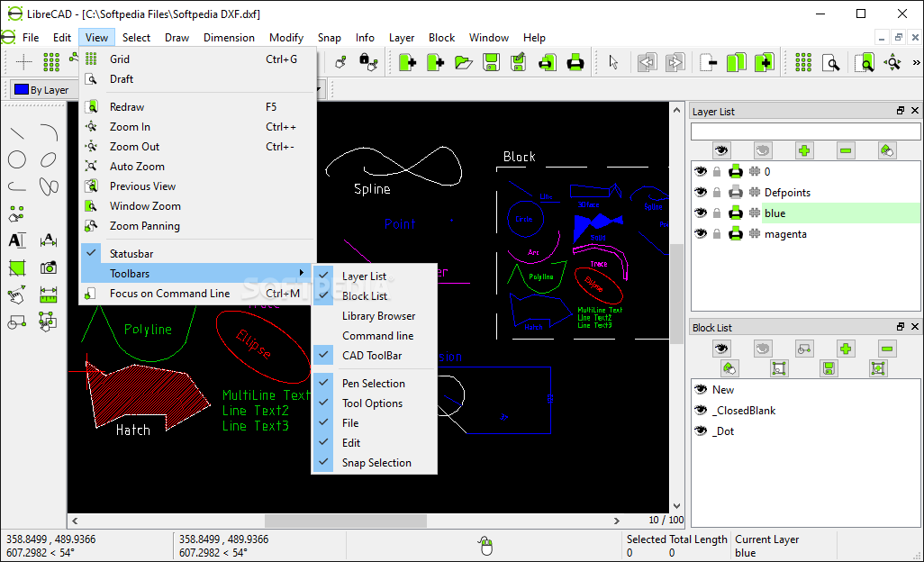Click the Save floppy disk icon
The width and height of the screenshot is (924, 562).
click(491, 62)
